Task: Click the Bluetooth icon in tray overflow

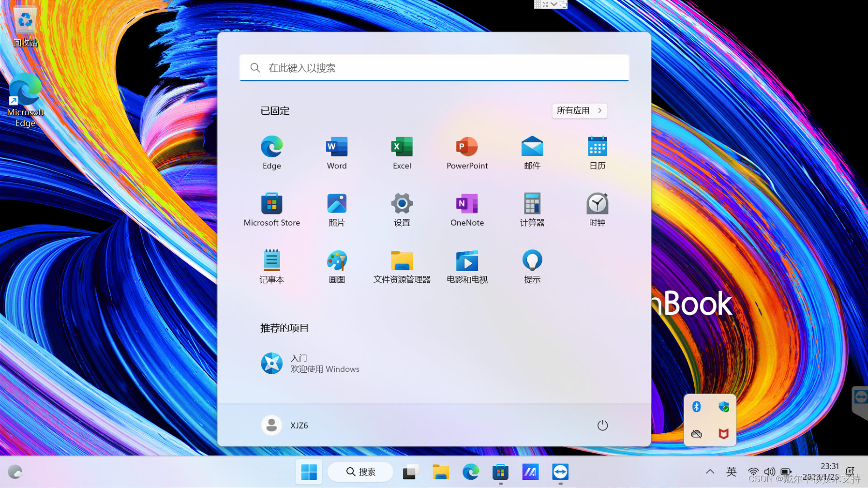Action: [696, 407]
